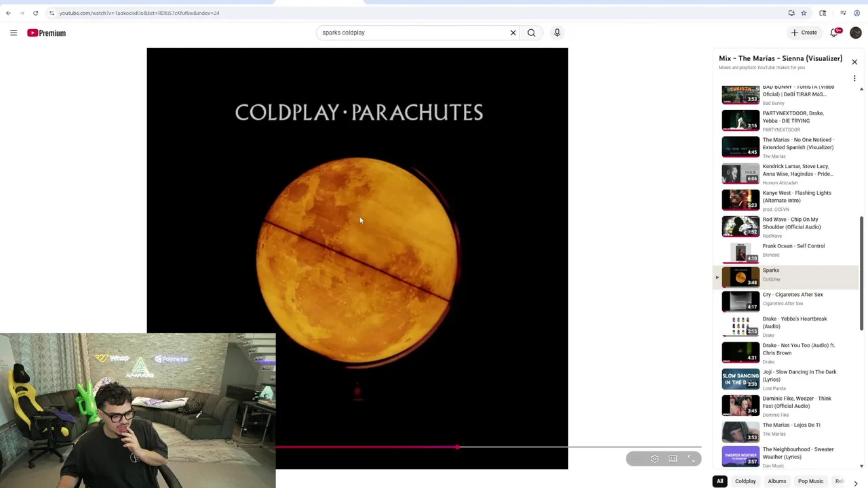Open the playlist three-dot options menu
The image size is (868, 488).
tap(854, 79)
